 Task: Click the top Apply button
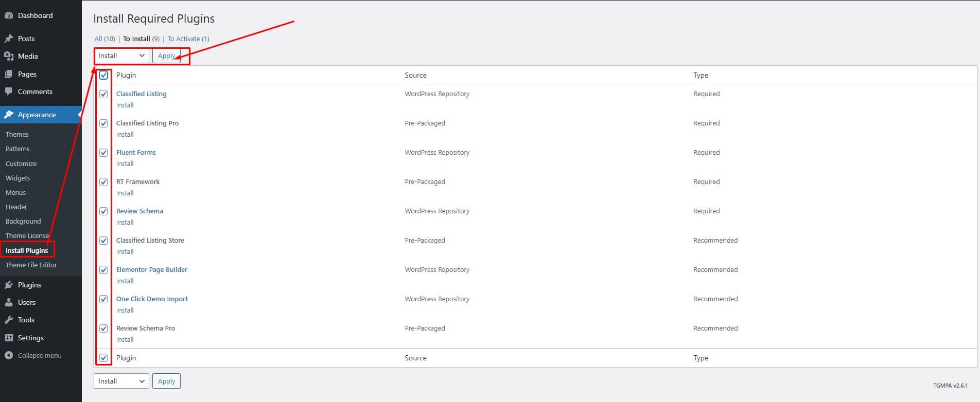[x=166, y=56]
